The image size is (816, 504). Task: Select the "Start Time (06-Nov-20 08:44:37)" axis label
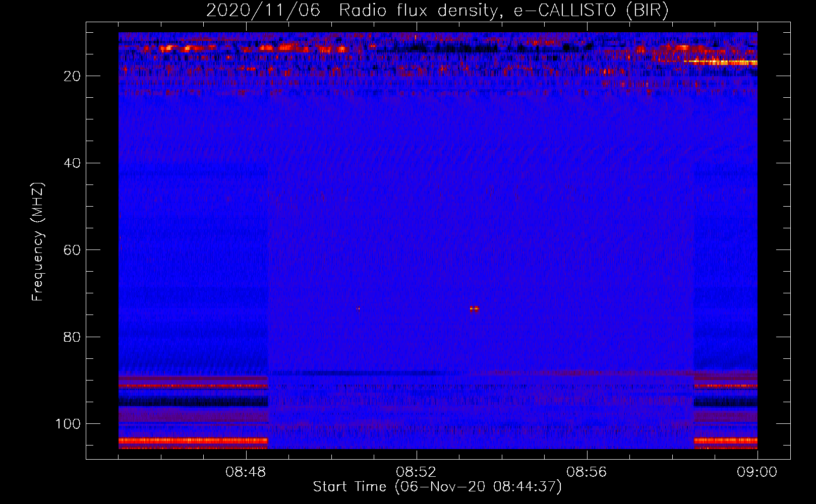437,486
